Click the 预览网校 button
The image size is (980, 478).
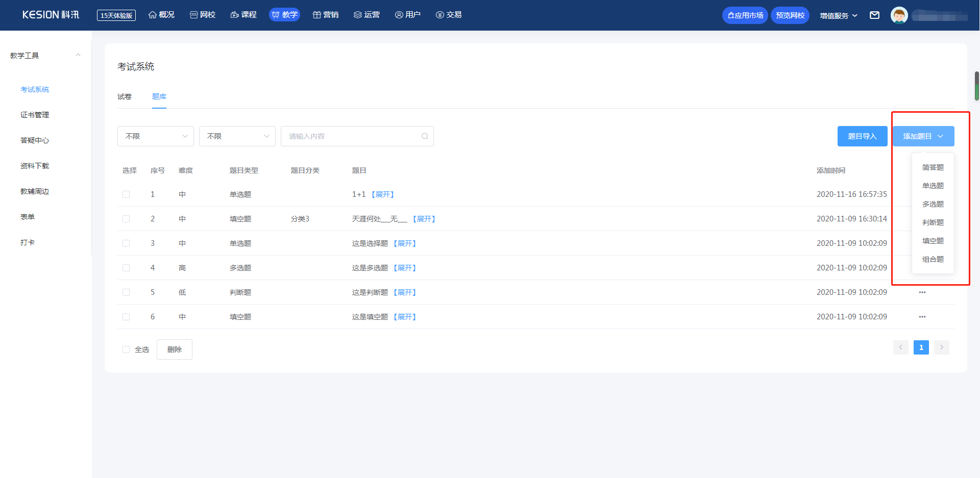[790, 15]
